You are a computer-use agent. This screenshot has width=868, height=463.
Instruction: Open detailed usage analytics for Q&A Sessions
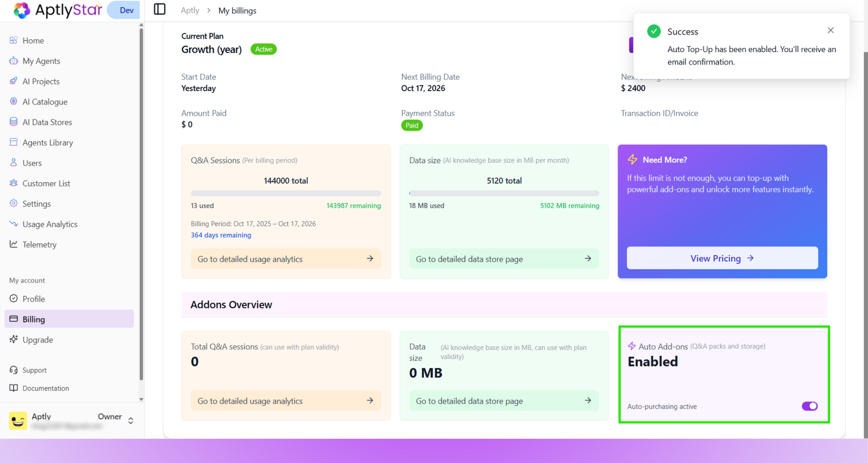(x=286, y=258)
